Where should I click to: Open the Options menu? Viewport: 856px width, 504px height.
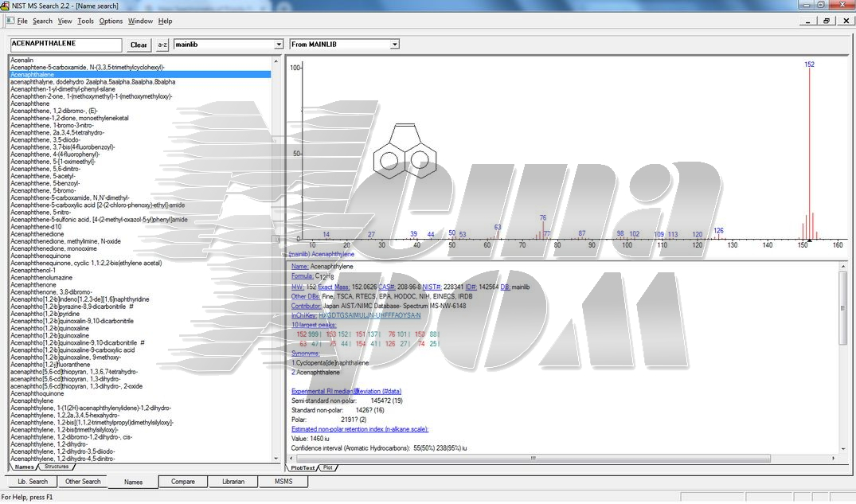tap(111, 21)
